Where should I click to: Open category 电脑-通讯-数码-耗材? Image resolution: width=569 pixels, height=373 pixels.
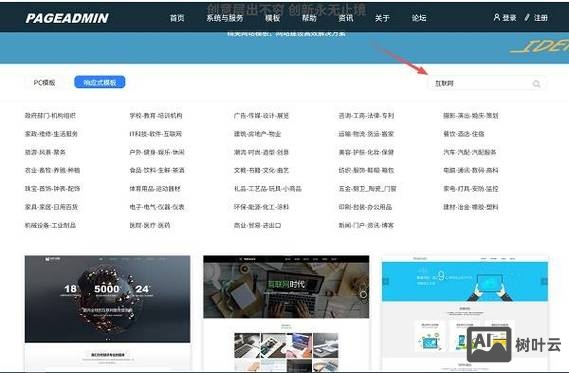(471, 170)
